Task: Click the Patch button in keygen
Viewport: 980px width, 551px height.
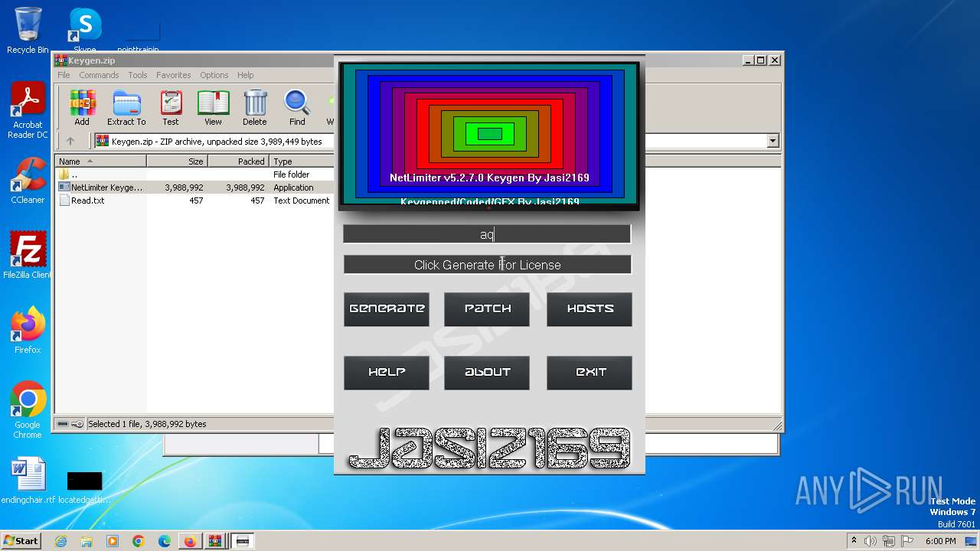Action: point(487,309)
